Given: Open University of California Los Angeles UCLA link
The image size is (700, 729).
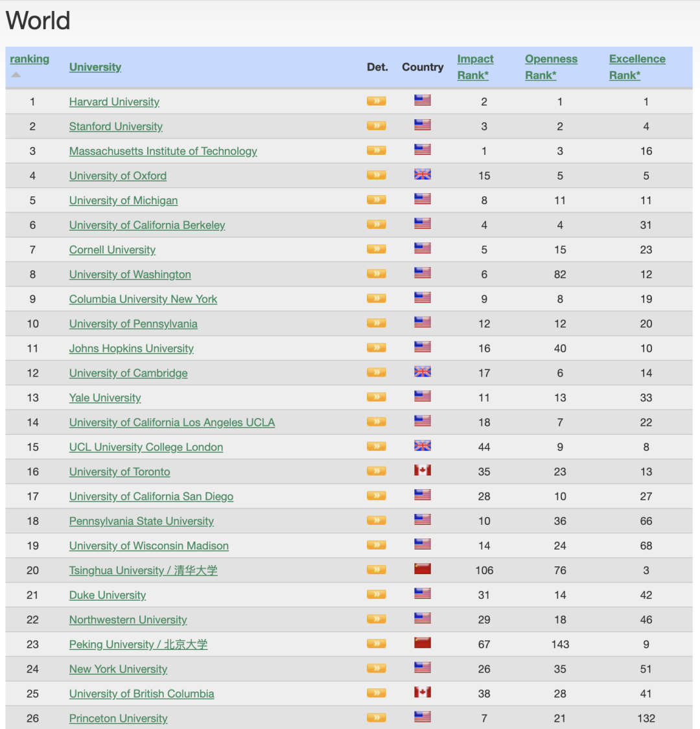Looking at the screenshot, I should [172, 422].
